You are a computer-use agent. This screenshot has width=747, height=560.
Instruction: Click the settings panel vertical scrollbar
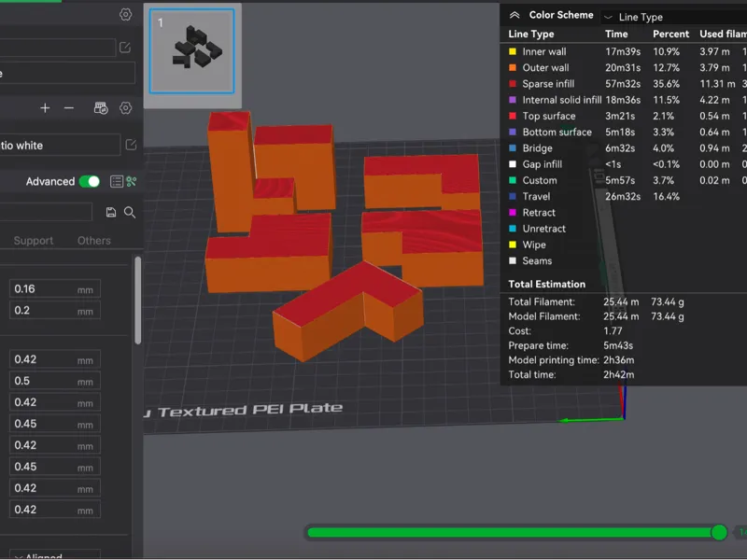[x=137, y=300]
